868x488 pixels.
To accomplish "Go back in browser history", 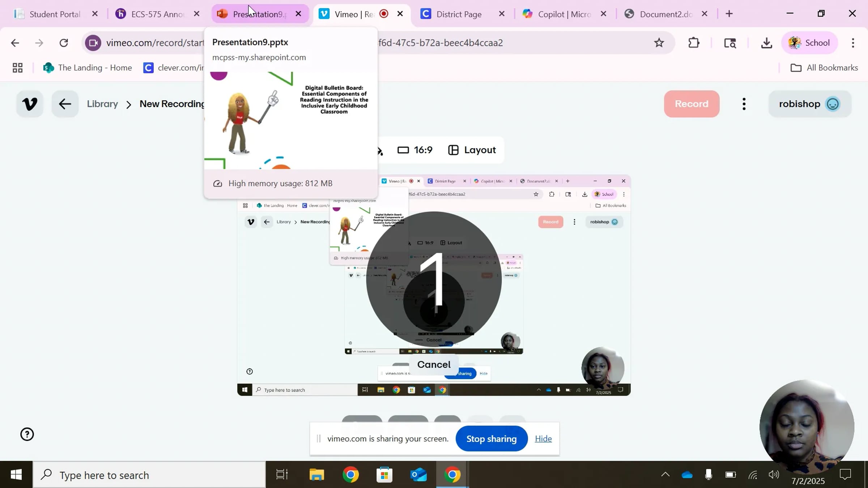I will 15,43.
